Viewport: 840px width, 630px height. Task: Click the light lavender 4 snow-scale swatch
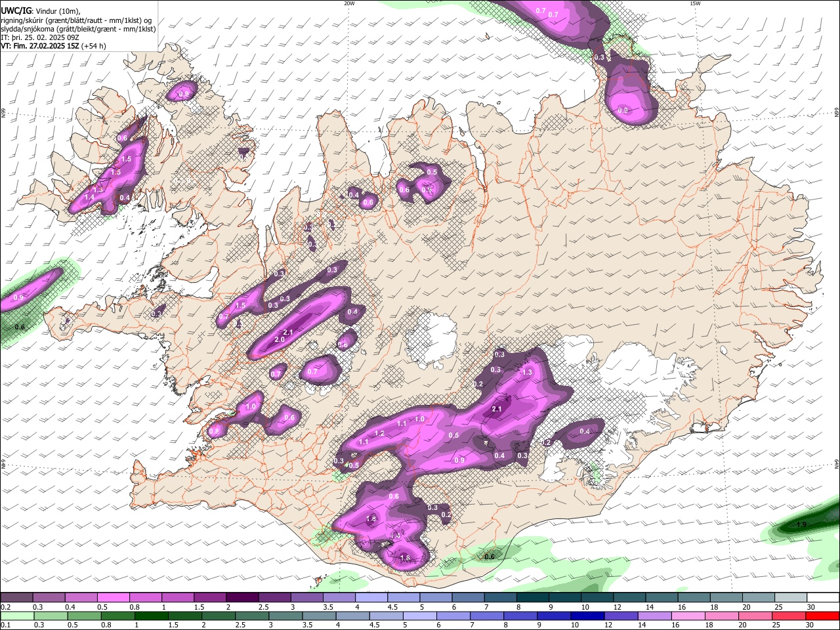pos(371,598)
